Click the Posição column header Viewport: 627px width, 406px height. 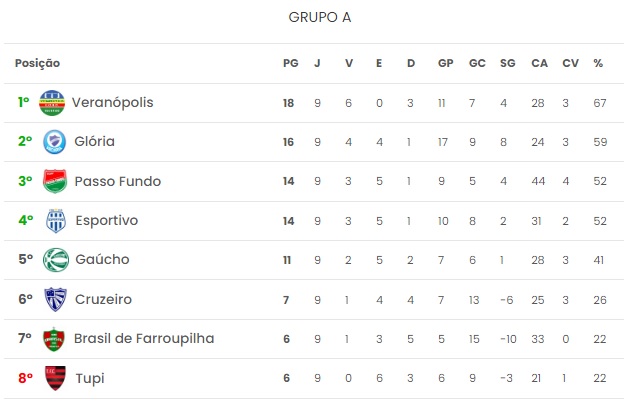(38, 63)
